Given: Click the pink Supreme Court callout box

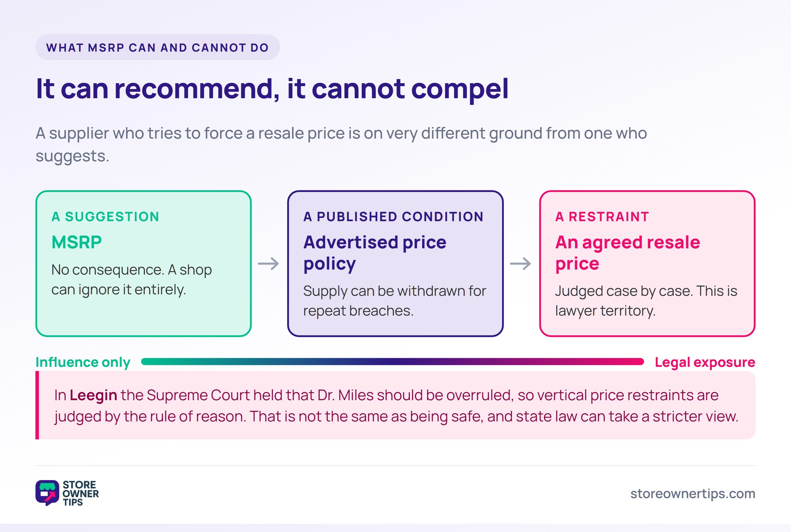Looking at the screenshot, I should tap(395, 405).
